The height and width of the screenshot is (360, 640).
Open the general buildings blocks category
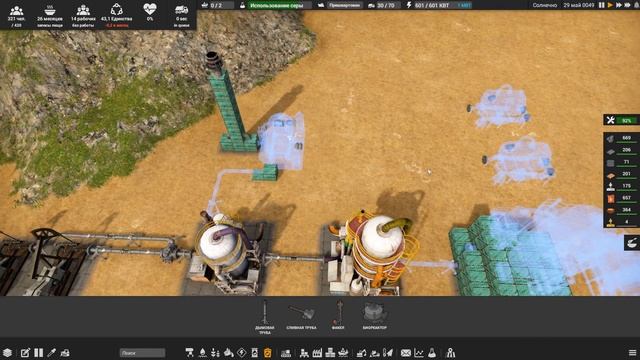[x=330, y=353]
